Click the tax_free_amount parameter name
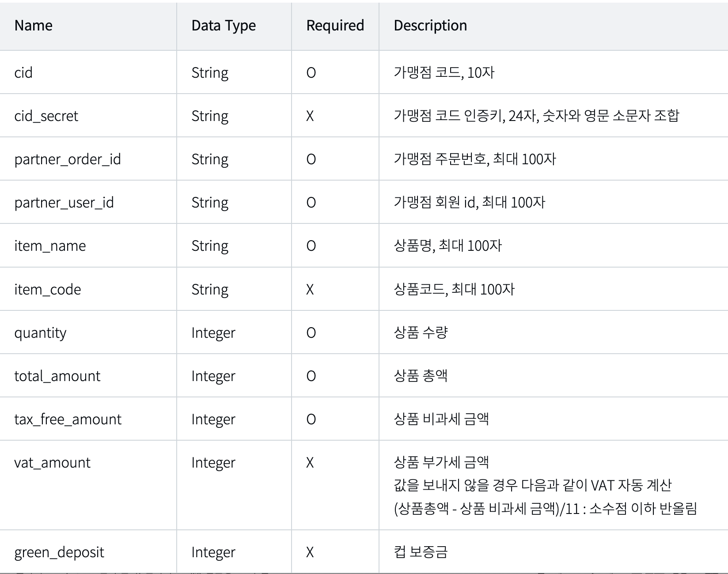Viewport: 728px width, 574px height. click(68, 419)
